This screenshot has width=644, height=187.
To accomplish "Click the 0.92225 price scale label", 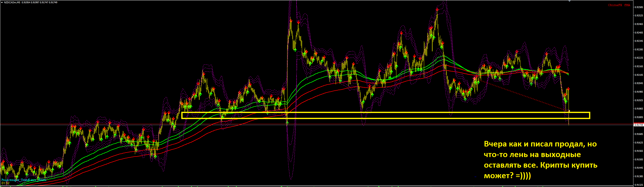I will click(x=639, y=58).
